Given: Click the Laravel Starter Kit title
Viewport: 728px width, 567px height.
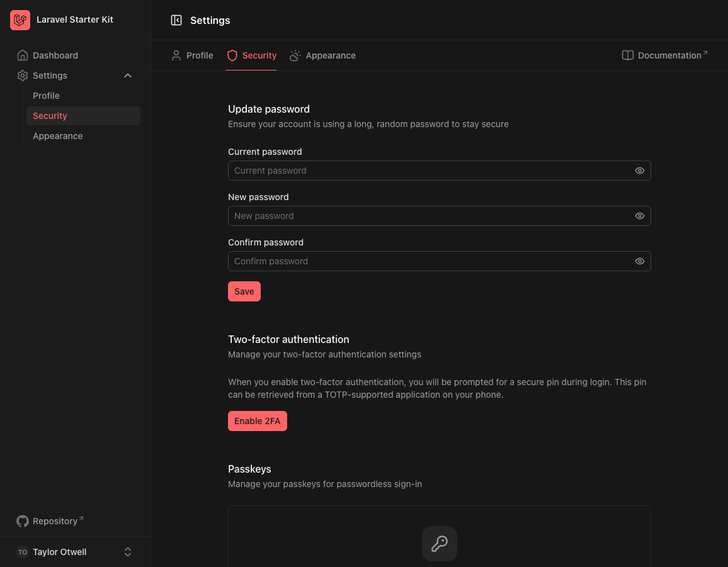Looking at the screenshot, I should pyautogui.click(x=75, y=20).
